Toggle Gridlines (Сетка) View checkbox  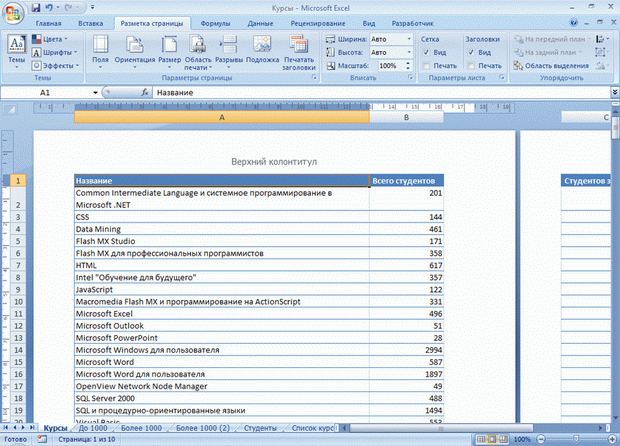tap(426, 52)
